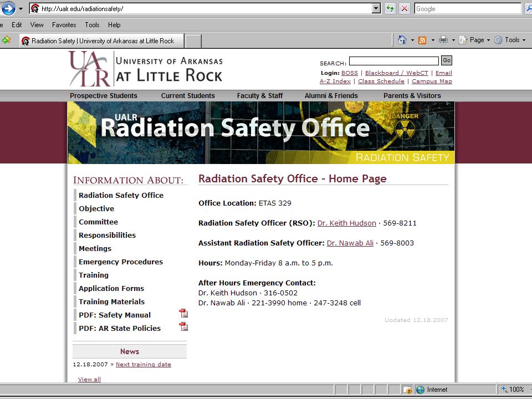The image size is (532, 399).
Task: Open Radiation Safety Office sidebar item
Action: coord(121,196)
